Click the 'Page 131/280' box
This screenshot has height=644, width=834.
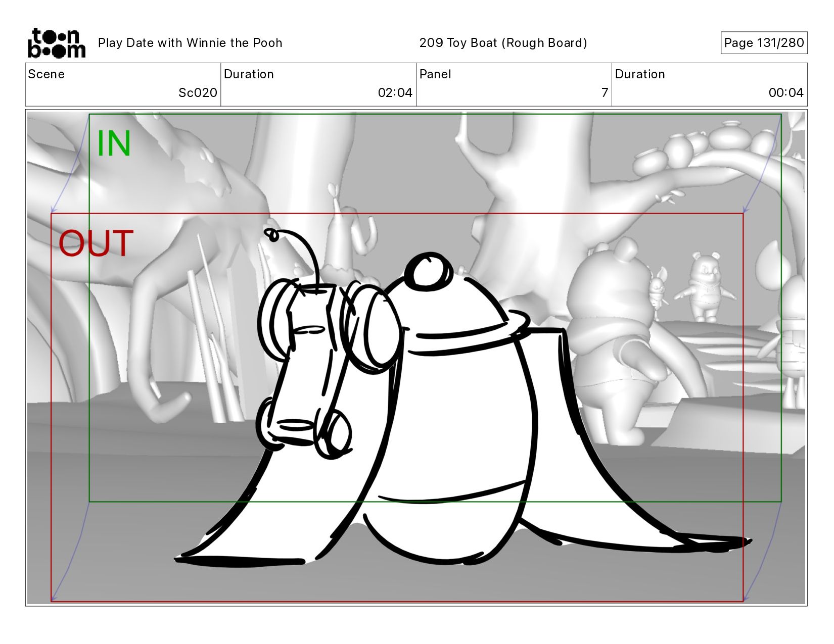[x=764, y=43]
